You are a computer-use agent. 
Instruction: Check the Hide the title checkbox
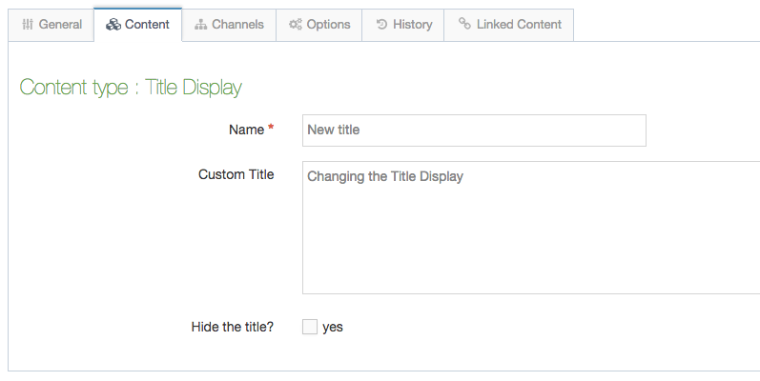(x=310, y=327)
